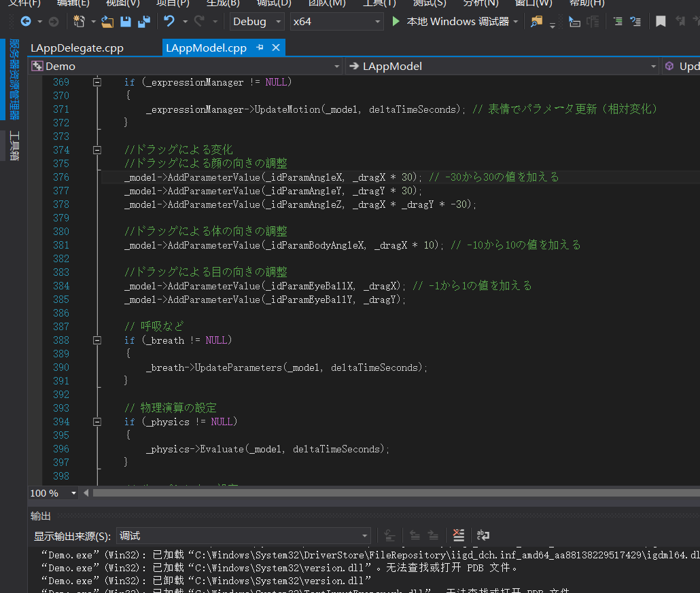Open the 100 % zoom level dropdown
The image size is (700, 593).
click(x=54, y=493)
